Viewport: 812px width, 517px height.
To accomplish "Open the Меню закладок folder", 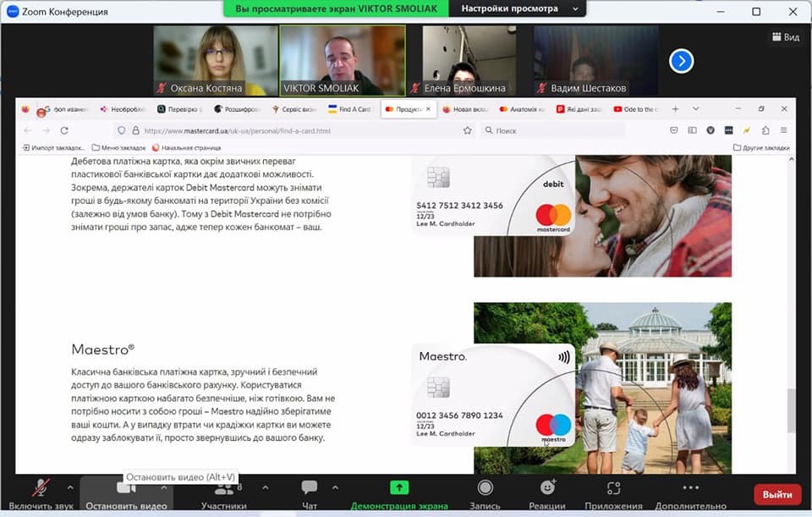I will tap(118, 147).
